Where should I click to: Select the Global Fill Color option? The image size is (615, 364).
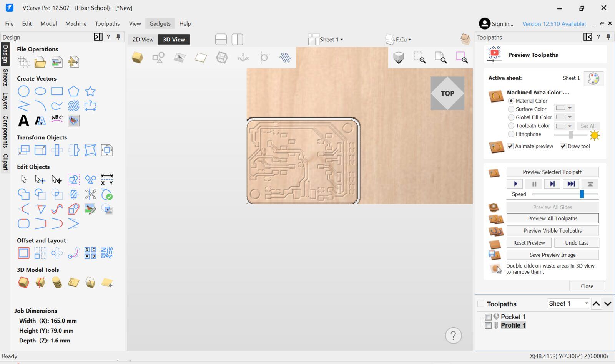pos(511,117)
